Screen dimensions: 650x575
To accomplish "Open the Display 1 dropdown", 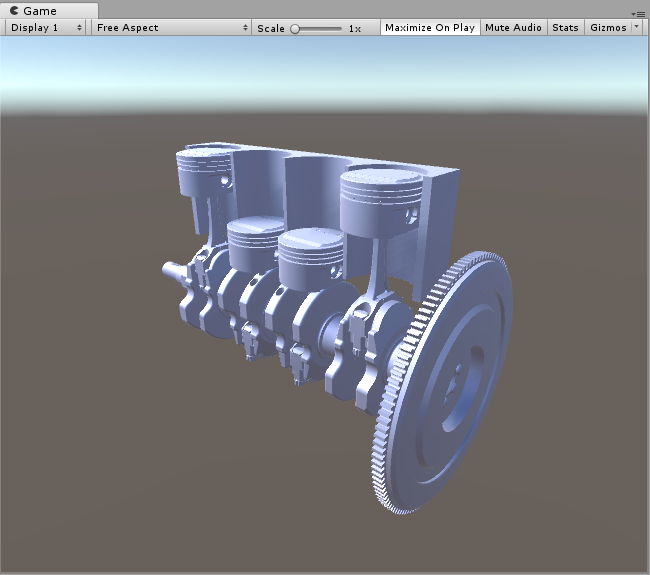I will pyautogui.click(x=46, y=28).
